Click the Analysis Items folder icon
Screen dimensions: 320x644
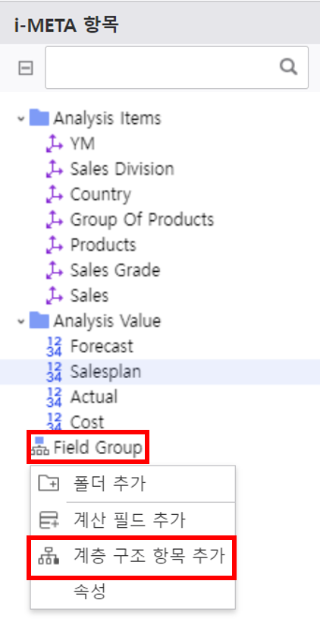[x=39, y=118]
